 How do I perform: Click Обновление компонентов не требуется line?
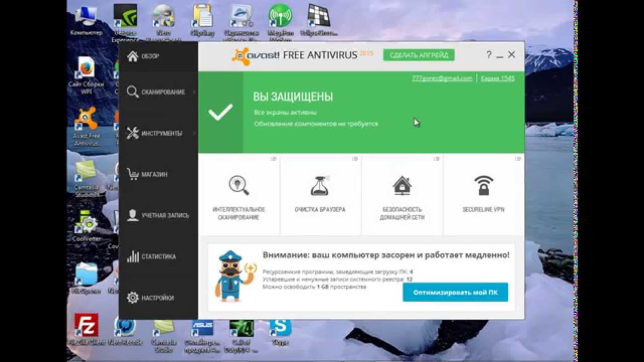pyautogui.click(x=316, y=124)
